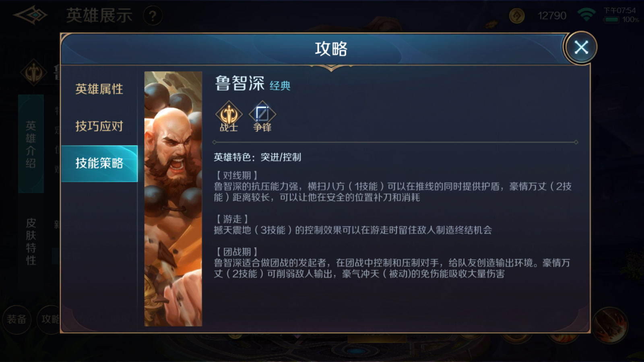The height and width of the screenshot is (362, 644).
Task: Tap the round 装备 button
Action: coord(17,319)
